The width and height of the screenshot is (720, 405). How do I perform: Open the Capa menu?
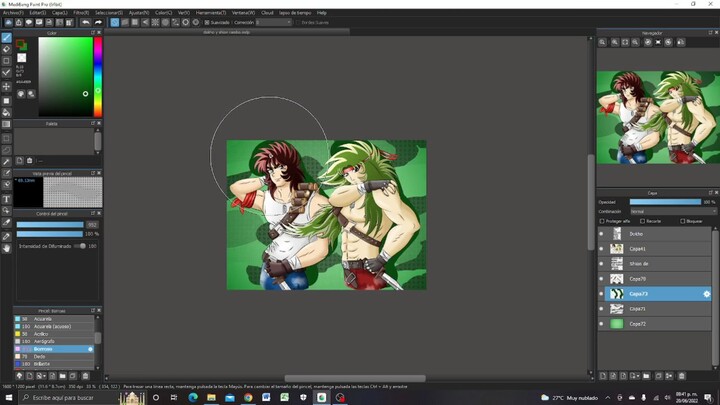59,13
